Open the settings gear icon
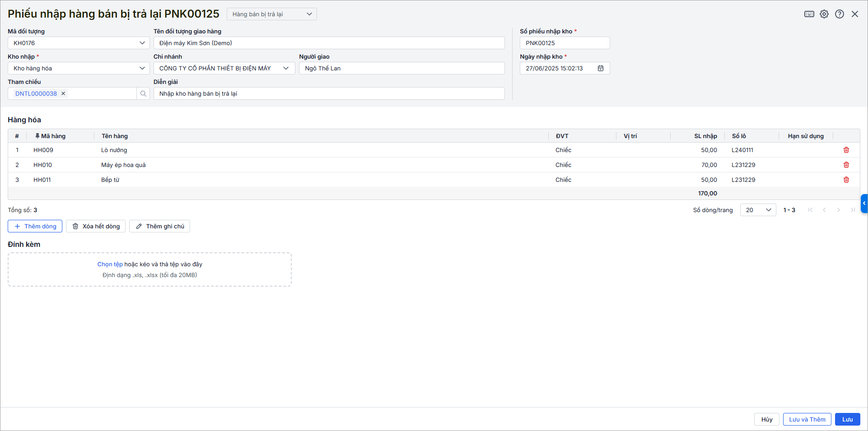Screen dimensions: 868x431 pos(824,14)
